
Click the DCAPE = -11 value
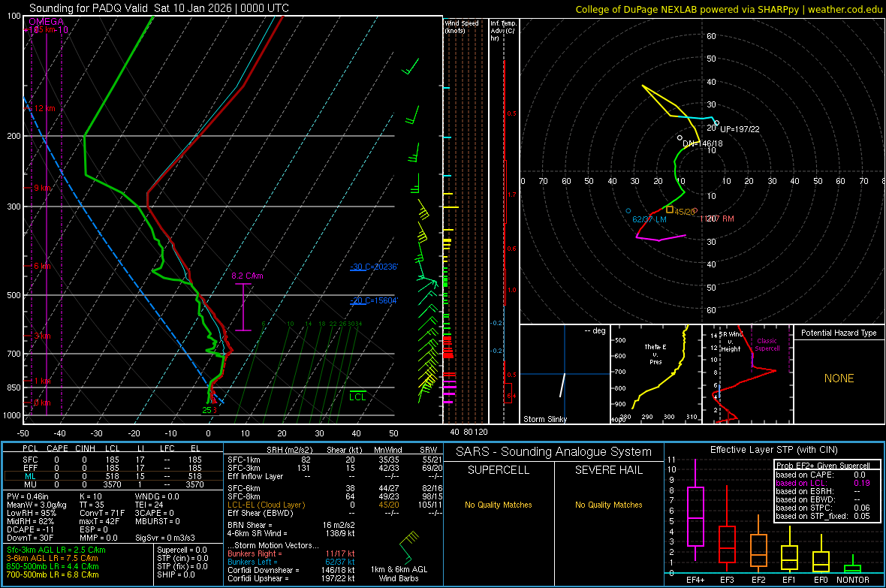[x=31, y=529]
